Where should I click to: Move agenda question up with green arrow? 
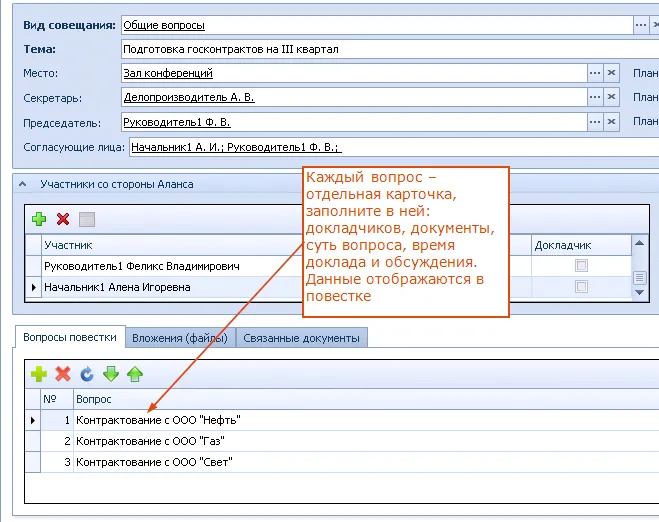(x=135, y=374)
